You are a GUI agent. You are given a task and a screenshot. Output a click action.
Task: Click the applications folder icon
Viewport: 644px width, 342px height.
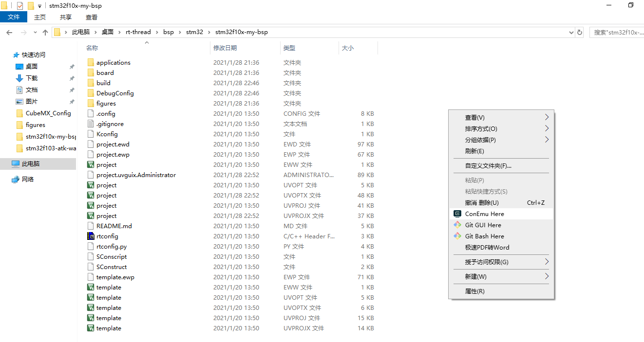pos(90,62)
